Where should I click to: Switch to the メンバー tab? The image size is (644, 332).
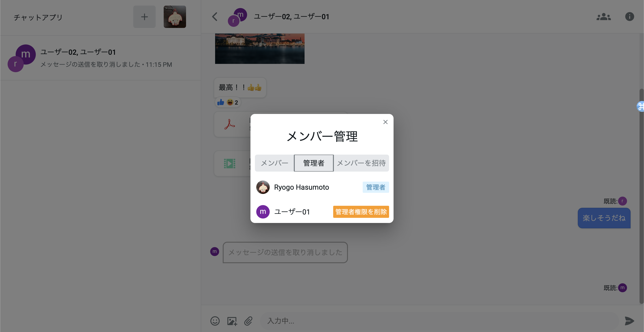tap(274, 163)
